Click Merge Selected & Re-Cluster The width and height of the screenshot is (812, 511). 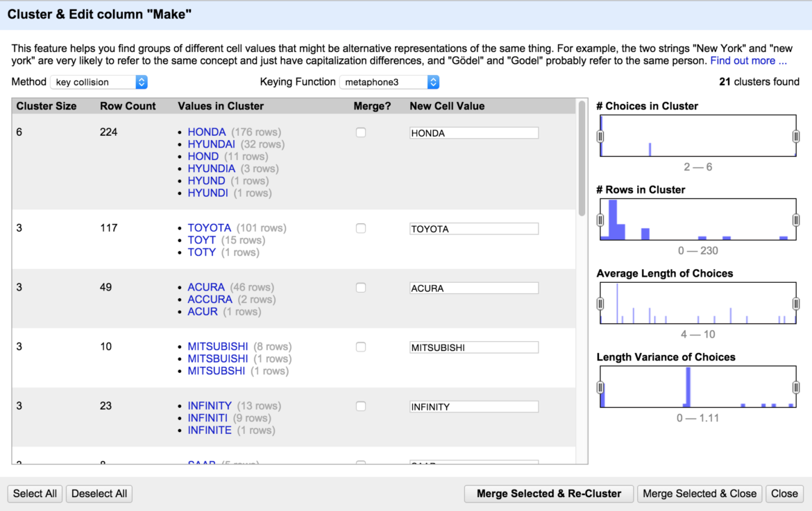coord(549,494)
